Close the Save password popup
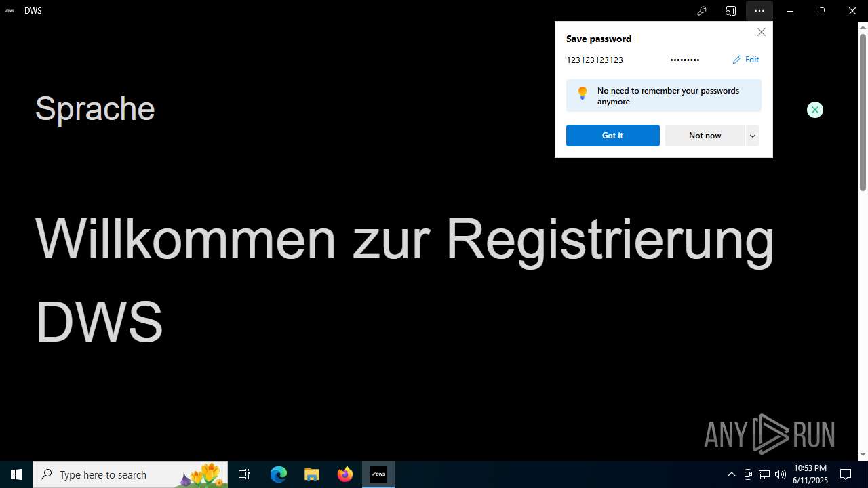 pos(762,32)
